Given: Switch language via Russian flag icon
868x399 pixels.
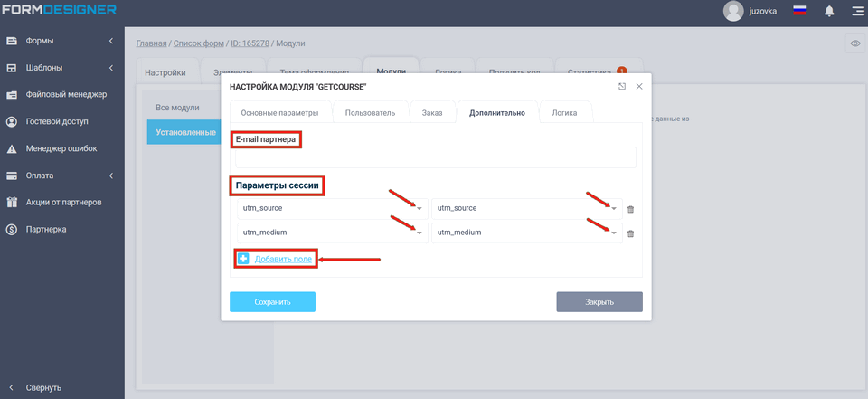Looking at the screenshot, I should tap(798, 11).
